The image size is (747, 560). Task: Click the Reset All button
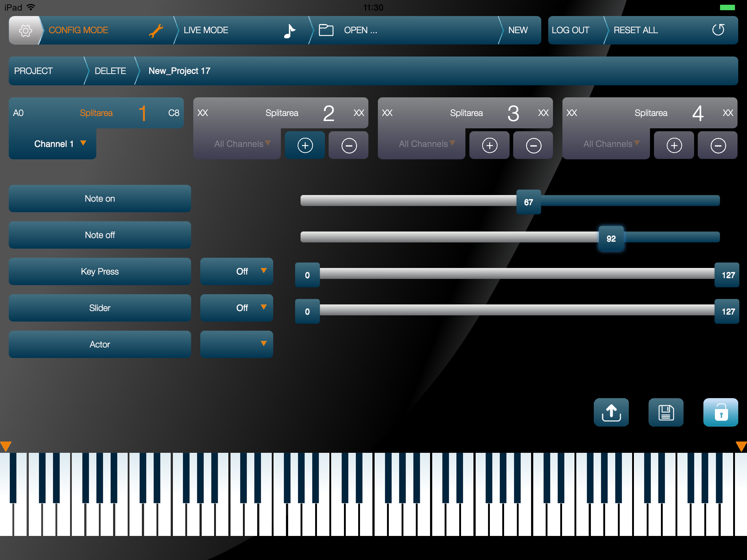635,30
